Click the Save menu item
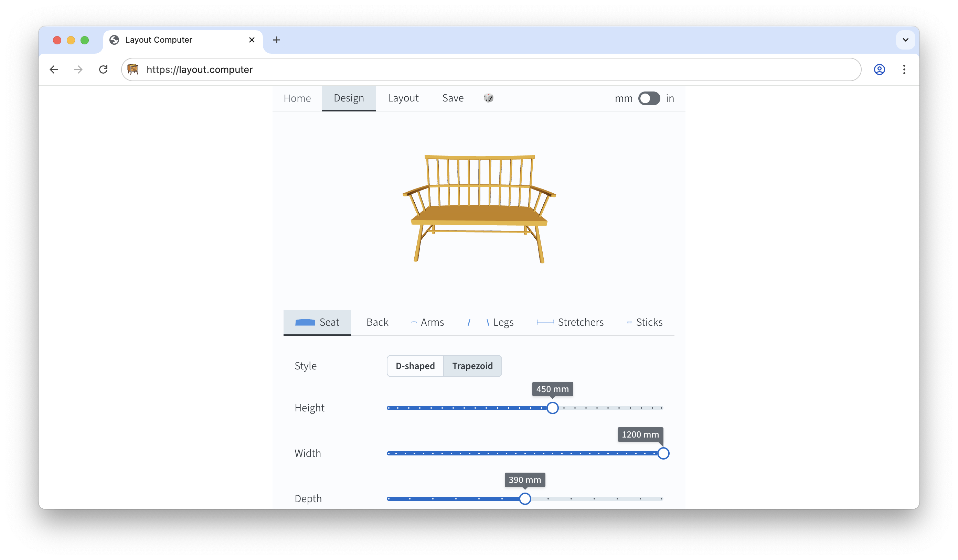Screen dimensions: 958x560 [x=453, y=98]
